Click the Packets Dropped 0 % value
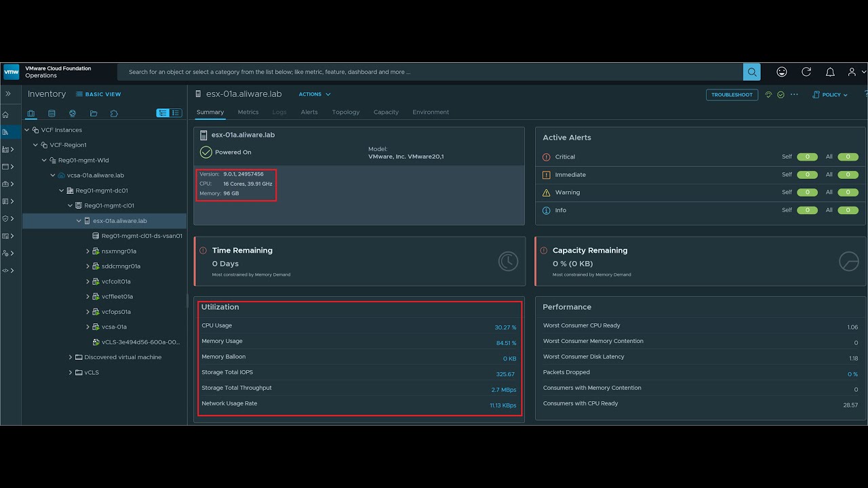 (x=852, y=374)
